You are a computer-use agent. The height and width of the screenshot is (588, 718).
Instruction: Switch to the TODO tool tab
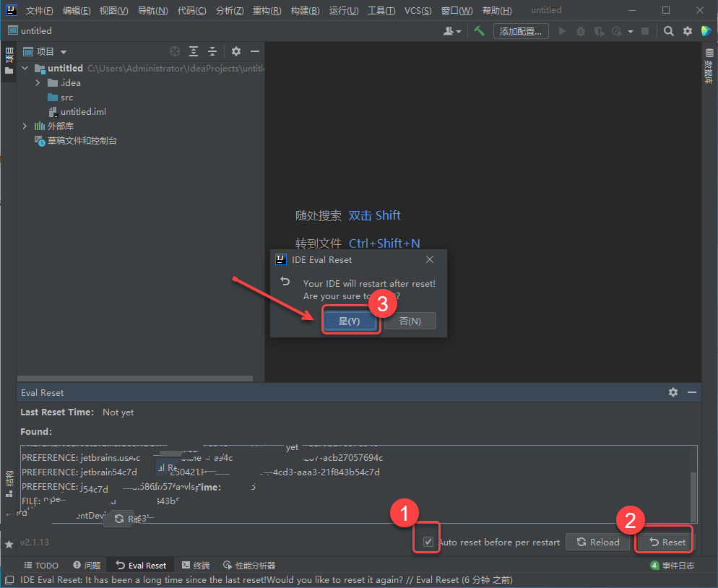pos(40,565)
